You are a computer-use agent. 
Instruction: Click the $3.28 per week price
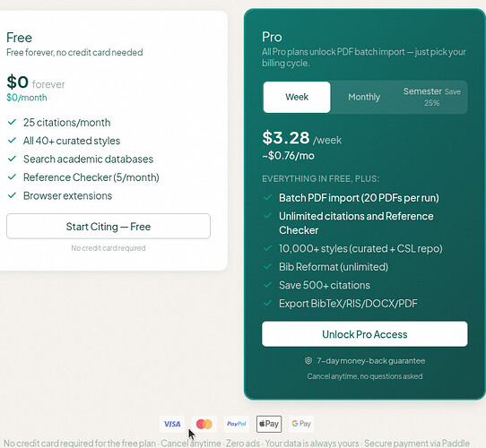302,138
